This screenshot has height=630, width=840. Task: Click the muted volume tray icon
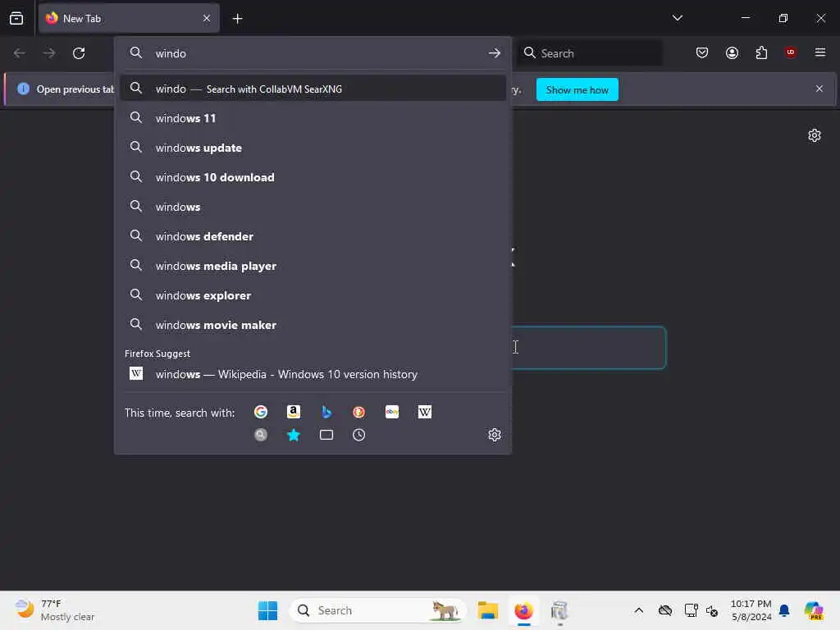(x=711, y=610)
